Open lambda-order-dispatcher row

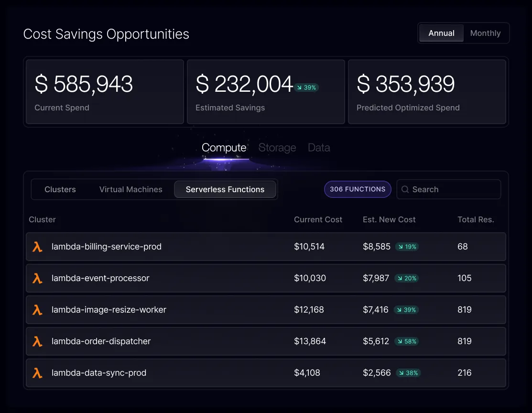tap(266, 341)
